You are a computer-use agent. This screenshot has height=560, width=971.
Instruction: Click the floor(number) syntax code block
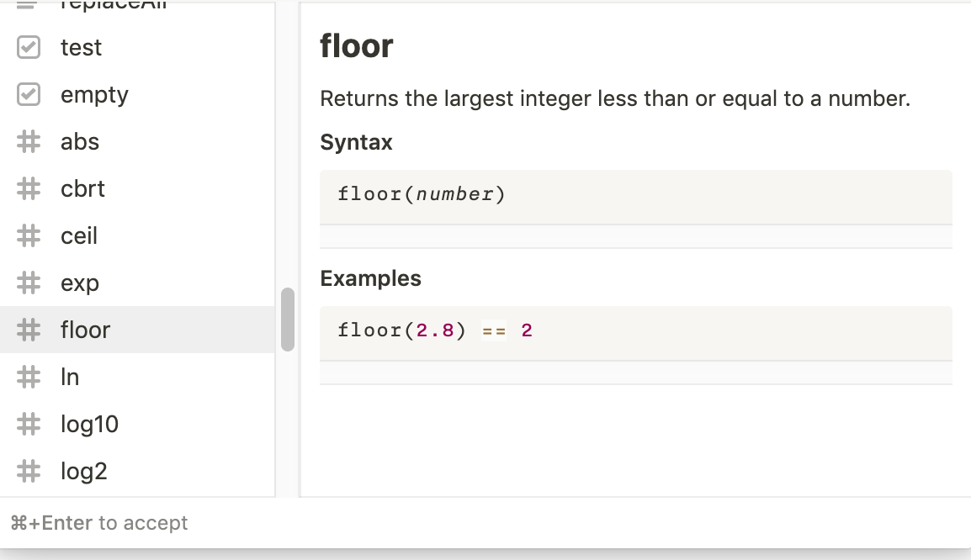point(636,198)
